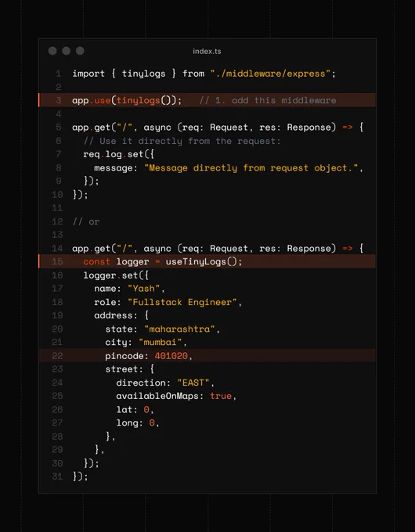Click the 'address:' key on line 19
Image resolution: width=415 pixels, height=532 pixels.
[116, 315]
